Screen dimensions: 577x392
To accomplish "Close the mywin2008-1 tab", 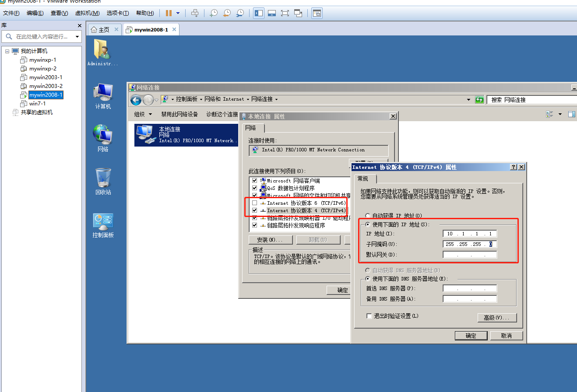I will coord(174,29).
